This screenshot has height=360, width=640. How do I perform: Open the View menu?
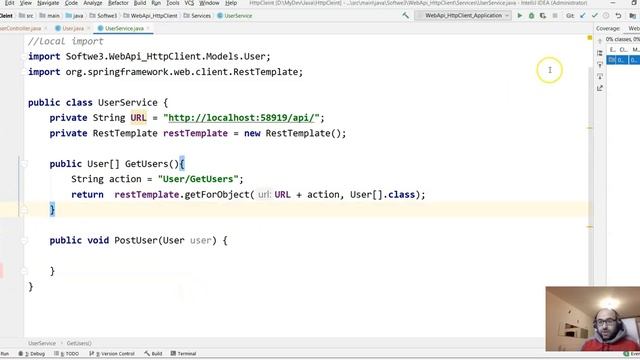point(26,3)
